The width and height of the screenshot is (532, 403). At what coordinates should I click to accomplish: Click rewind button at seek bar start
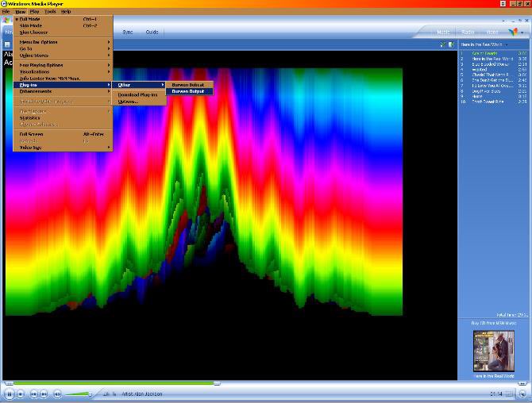pos(9,383)
